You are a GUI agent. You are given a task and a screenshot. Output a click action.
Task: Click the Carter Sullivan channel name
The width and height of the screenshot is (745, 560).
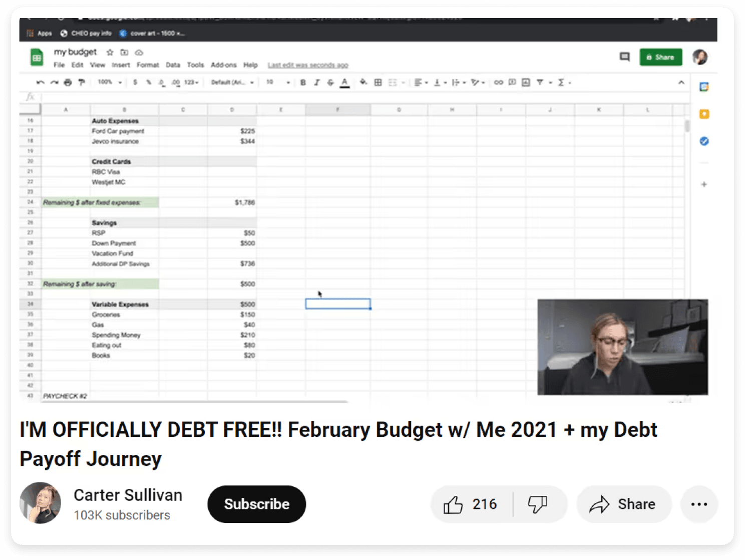128,495
